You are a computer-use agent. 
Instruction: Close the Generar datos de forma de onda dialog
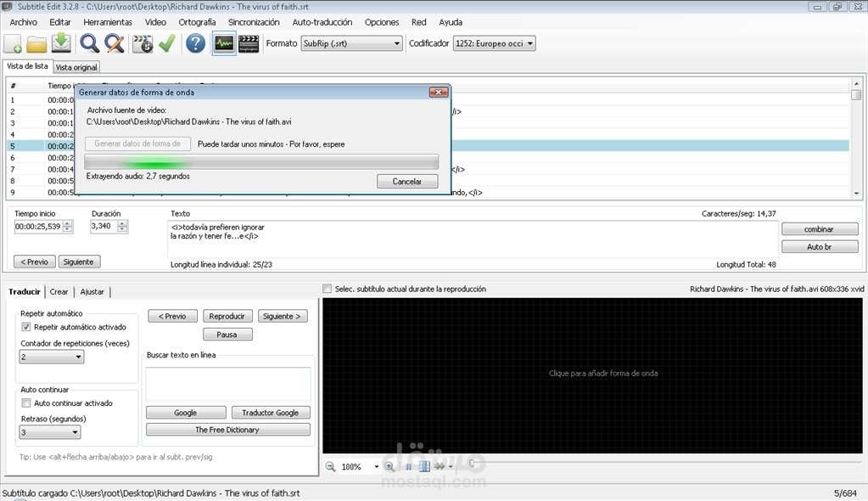click(439, 92)
